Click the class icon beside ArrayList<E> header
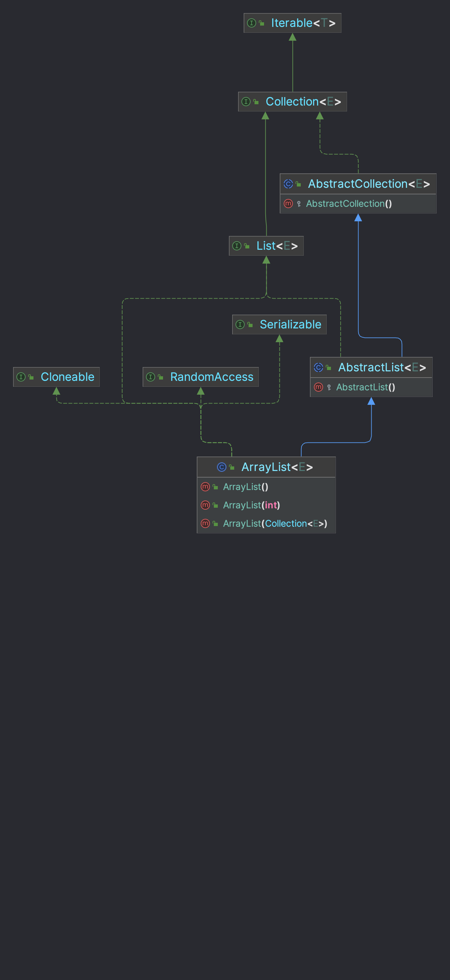 pos(222,467)
